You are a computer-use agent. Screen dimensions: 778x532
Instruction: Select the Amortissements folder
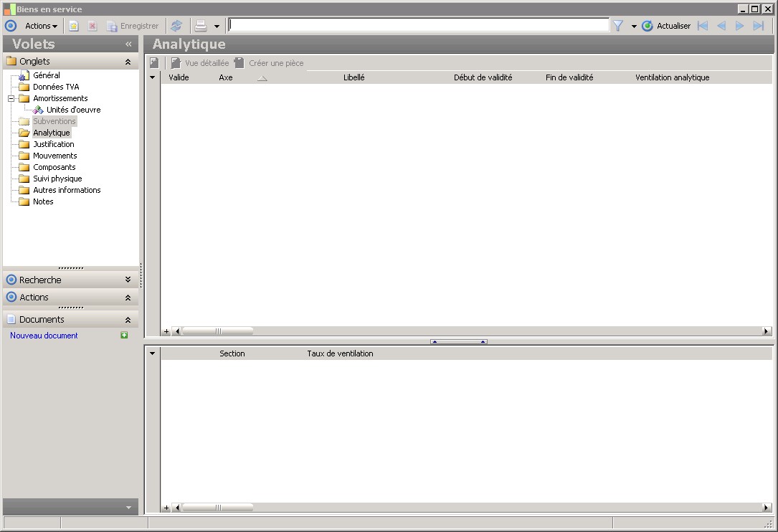(x=60, y=98)
